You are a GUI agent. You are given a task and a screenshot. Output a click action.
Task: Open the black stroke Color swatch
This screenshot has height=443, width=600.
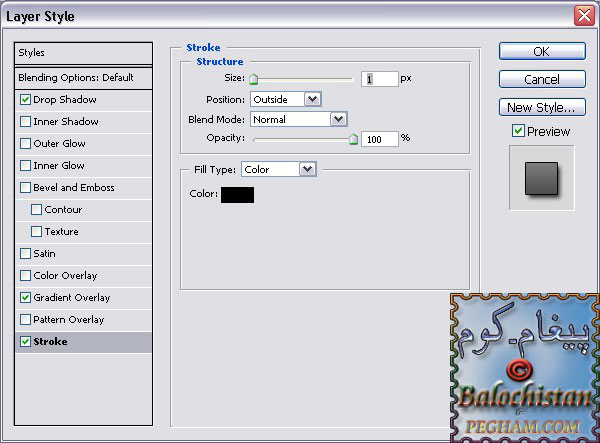[x=237, y=195]
